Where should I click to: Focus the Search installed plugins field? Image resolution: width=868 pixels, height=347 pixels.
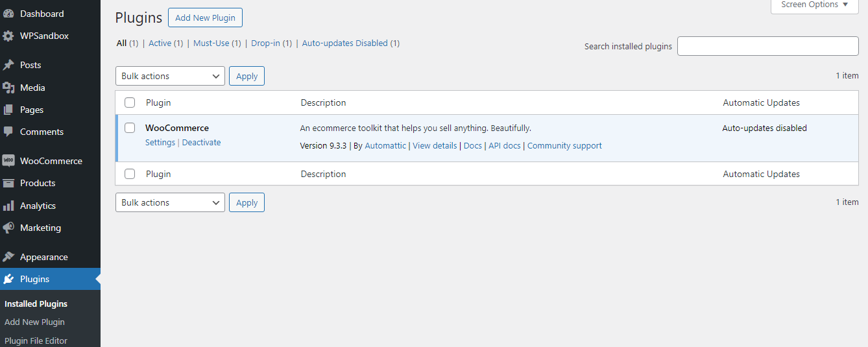click(767, 46)
